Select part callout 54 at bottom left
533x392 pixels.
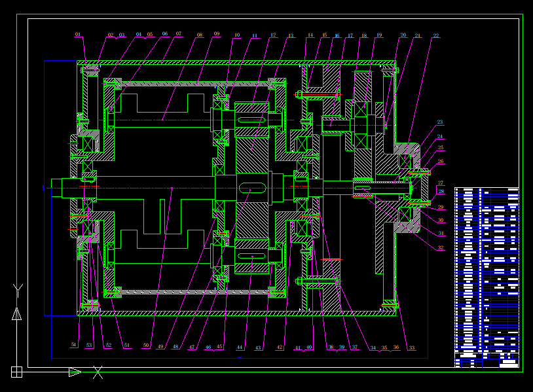(74, 342)
